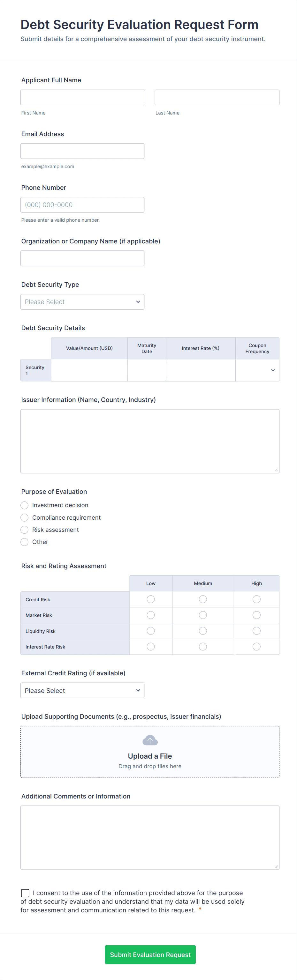
Task: Click the Phone Number input field
Action: pyautogui.click(x=82, y=205)
